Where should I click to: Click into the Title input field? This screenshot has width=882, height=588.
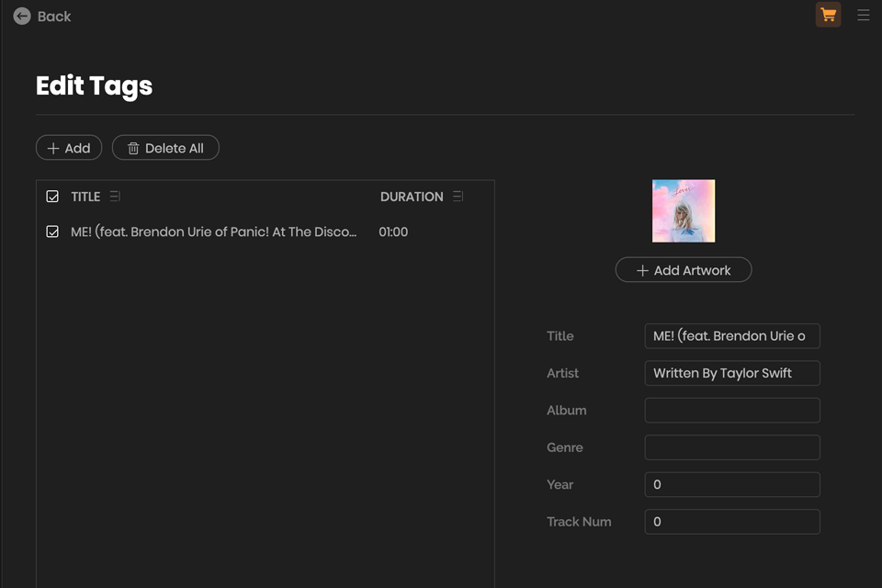tap(732, 336)
